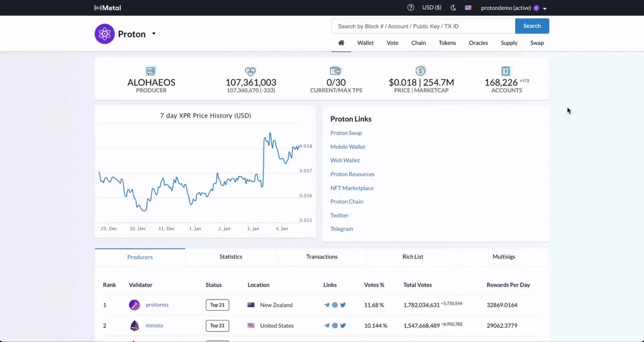Screen dimensions: 644x342
Task: Click the 7 day XPR price chart
Action: click(205, 171)
